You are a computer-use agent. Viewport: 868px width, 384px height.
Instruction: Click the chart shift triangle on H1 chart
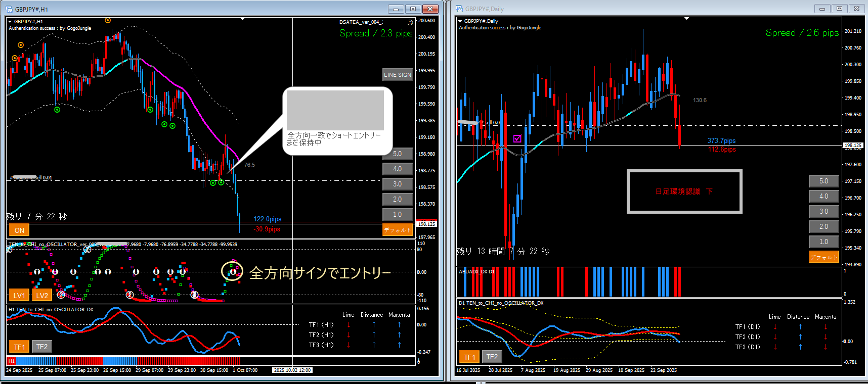pos(242,19)
